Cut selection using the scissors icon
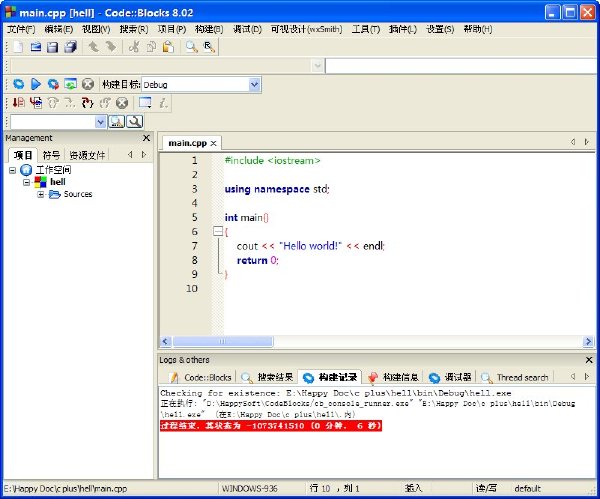 click(x=134, y=47)
